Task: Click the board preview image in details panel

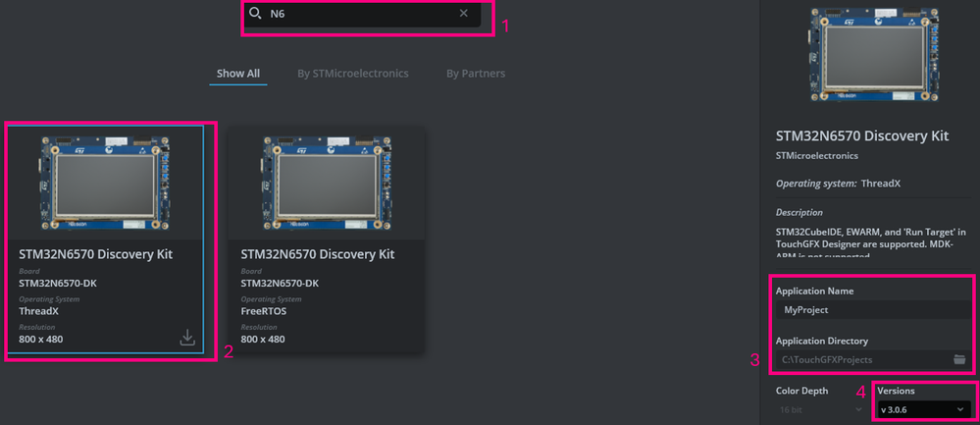Action: click(x=875, y=56)
